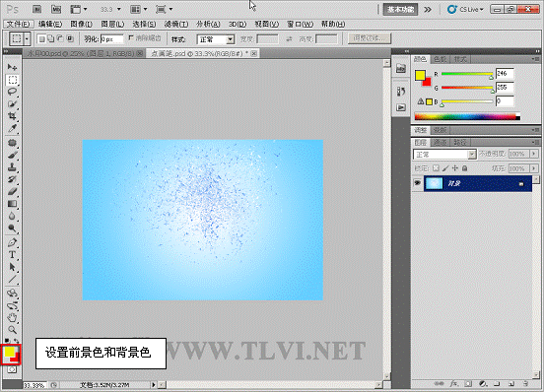The width and height of the screenshot is (544, 392).
Task: Open the Opacity slider arrow in Layers
Action: click(533, 154)
